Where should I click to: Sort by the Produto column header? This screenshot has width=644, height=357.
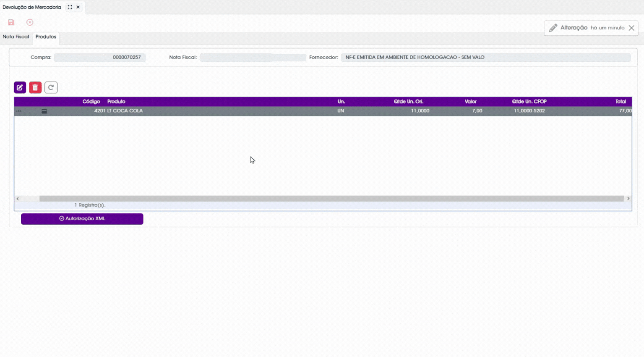(x=116, y=102)
